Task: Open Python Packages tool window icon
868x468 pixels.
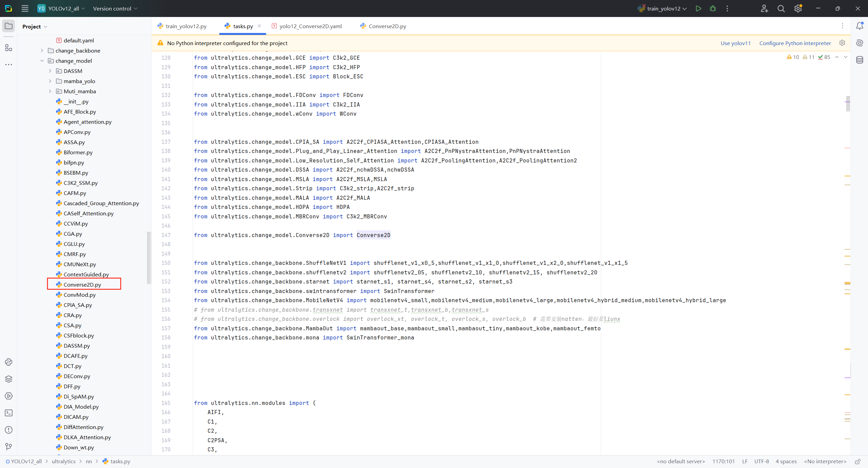Action: (x=8, y=379)
